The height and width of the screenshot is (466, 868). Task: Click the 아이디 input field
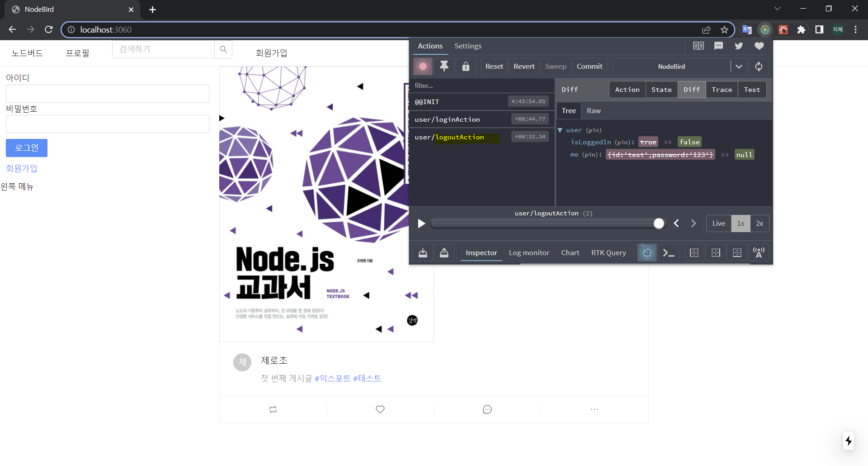[108, 94]
